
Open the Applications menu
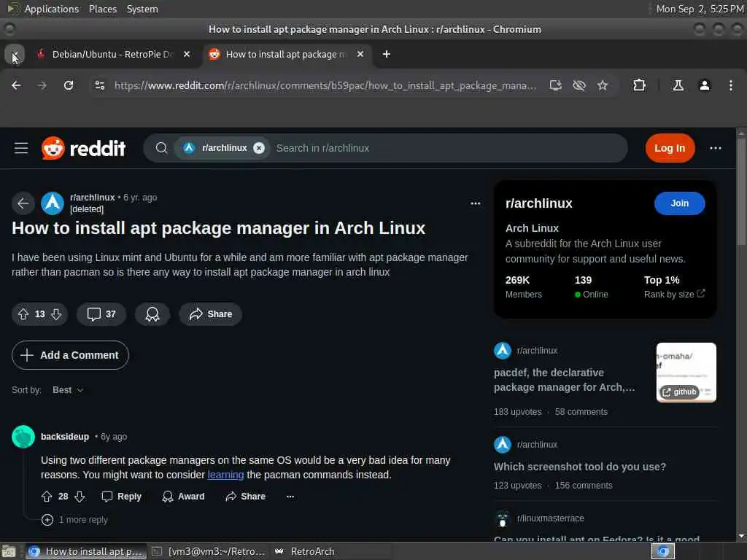[x=52, y=9]
